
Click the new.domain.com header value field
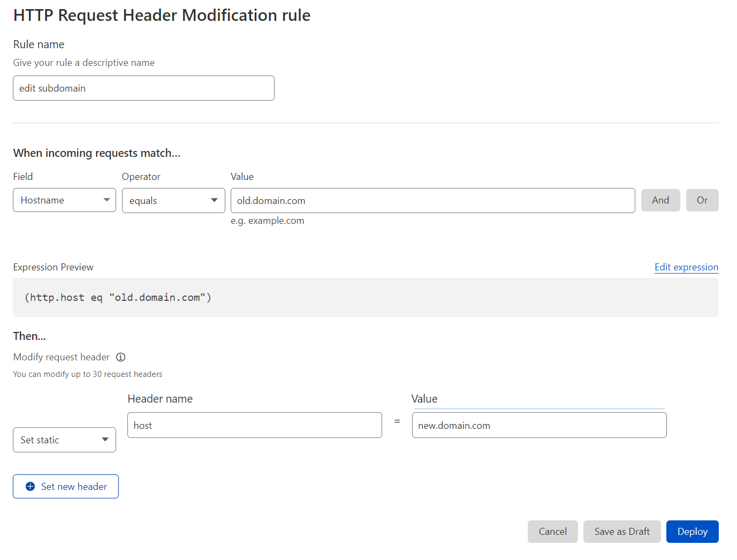click(539, 426)
